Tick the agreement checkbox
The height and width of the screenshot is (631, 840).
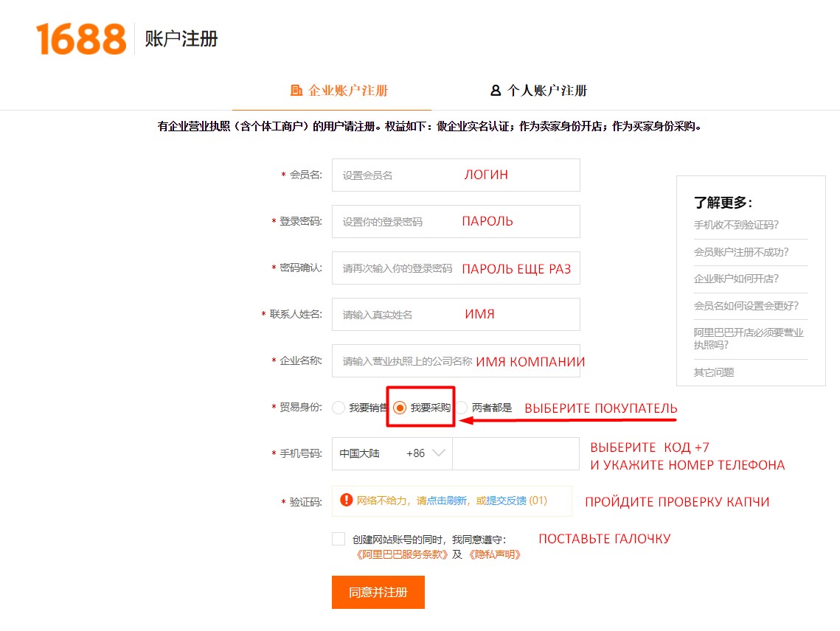click(339, 538)
